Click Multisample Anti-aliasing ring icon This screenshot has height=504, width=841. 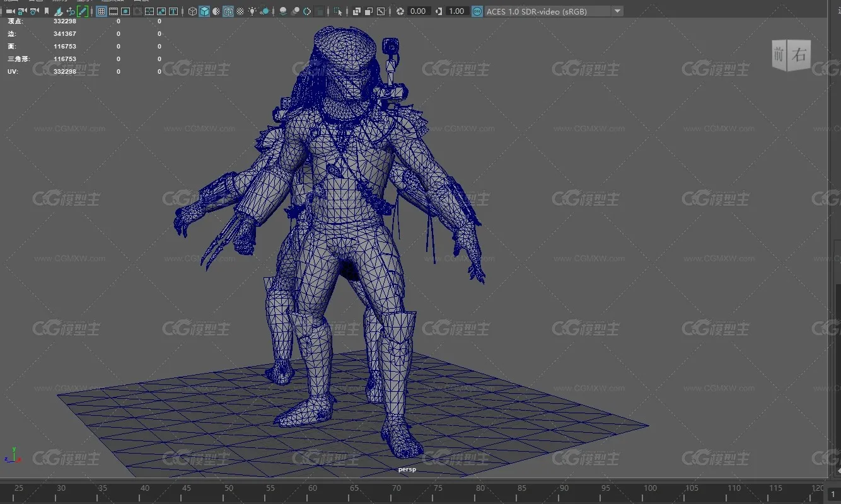pos(307,11)
